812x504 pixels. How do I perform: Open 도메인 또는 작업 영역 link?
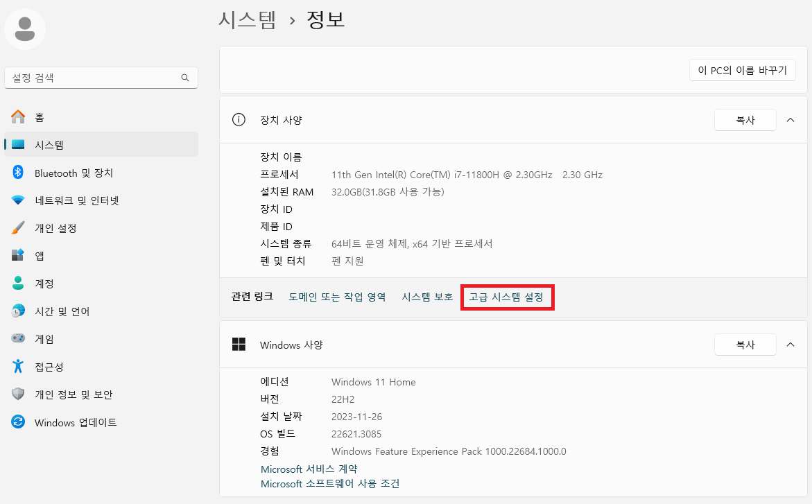337,297
